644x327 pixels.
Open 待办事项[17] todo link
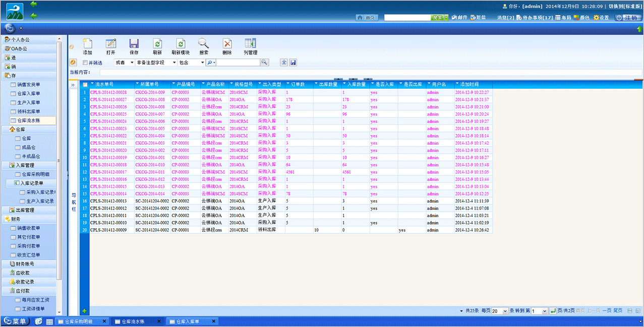coord(535,18)
